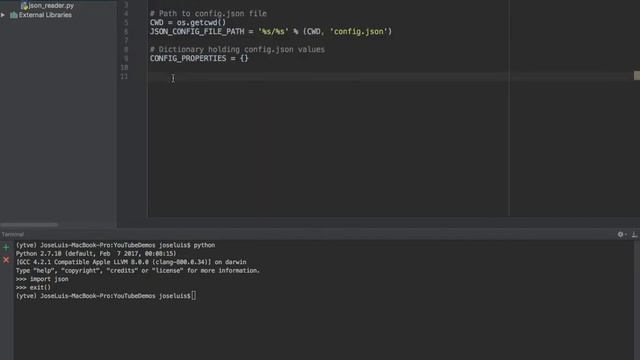Place cursor on the CONFIG_PROPERTIES = {} line
This screenshot has width=640, height=360.
click(x=199, y=58)
